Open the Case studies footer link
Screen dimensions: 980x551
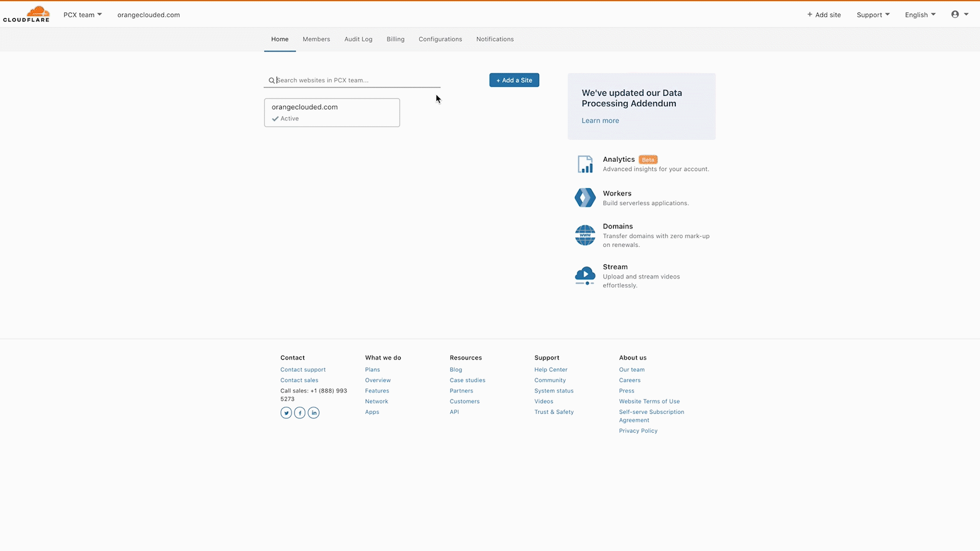pos(468,381)
